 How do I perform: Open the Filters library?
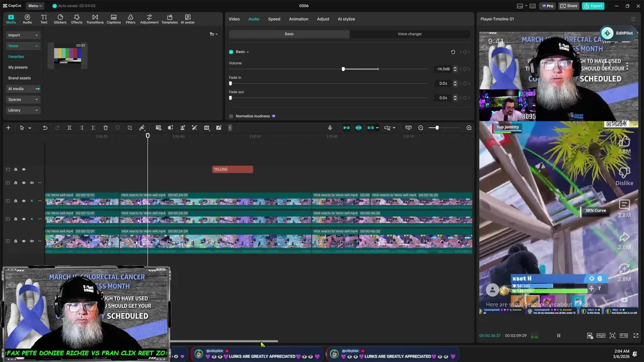(x=130, y=19)
